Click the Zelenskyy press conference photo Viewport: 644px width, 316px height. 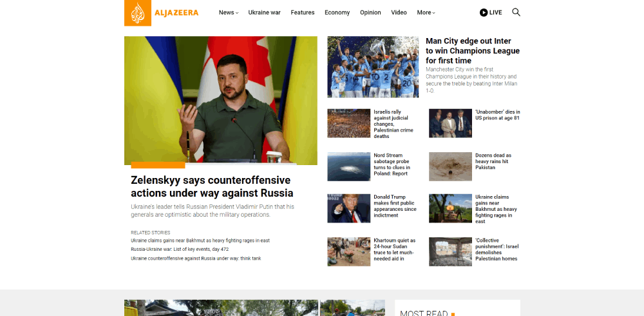(x=221, y=101)
